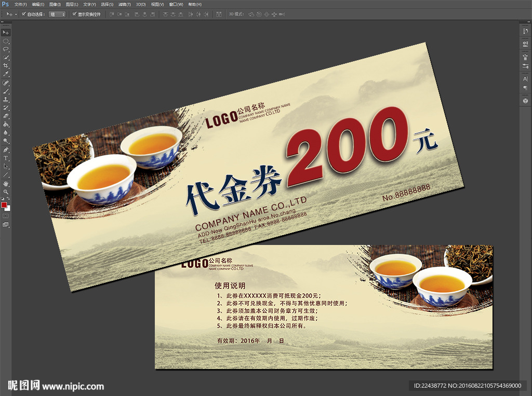
Task: Open the 图像(I) menu
Action: (55, 4)
